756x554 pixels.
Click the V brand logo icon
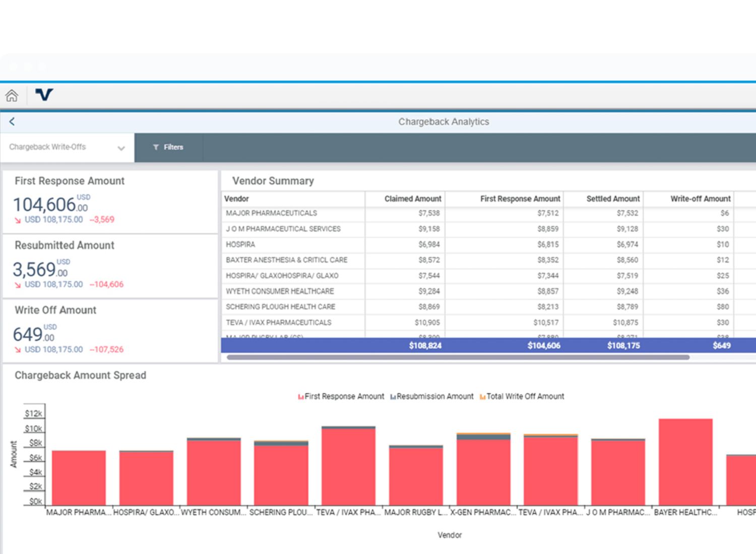(44, 95)
